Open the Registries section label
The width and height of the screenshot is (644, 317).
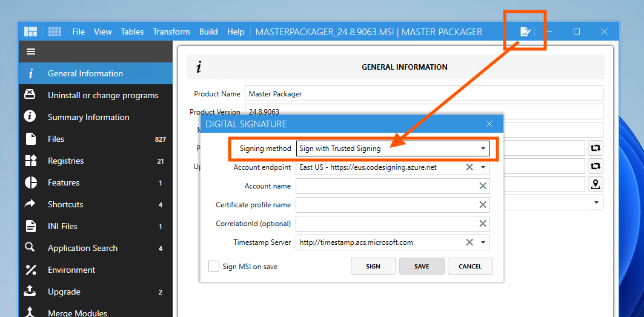tap(65, 161)
